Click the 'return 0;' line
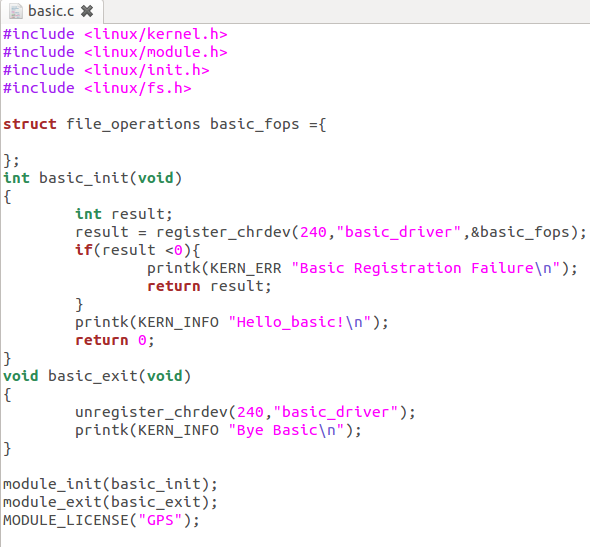This screenshot has height=547, width=590. 115,340
